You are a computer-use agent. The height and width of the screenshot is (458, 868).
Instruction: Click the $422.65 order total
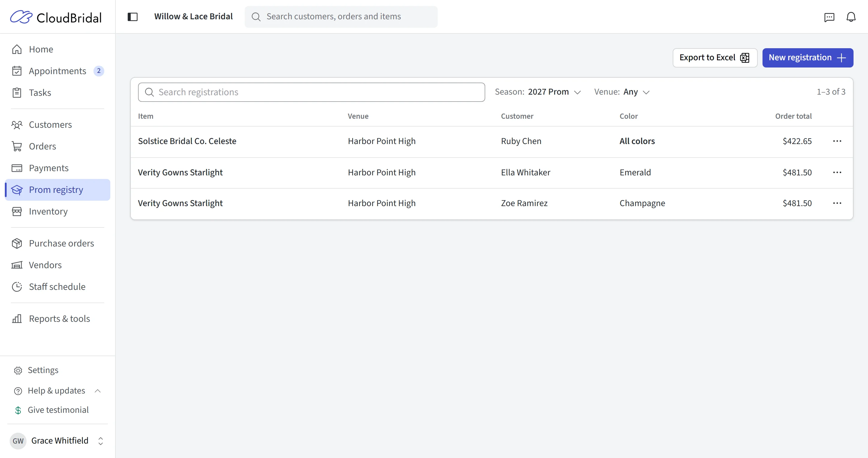click(x=797, y=141)
